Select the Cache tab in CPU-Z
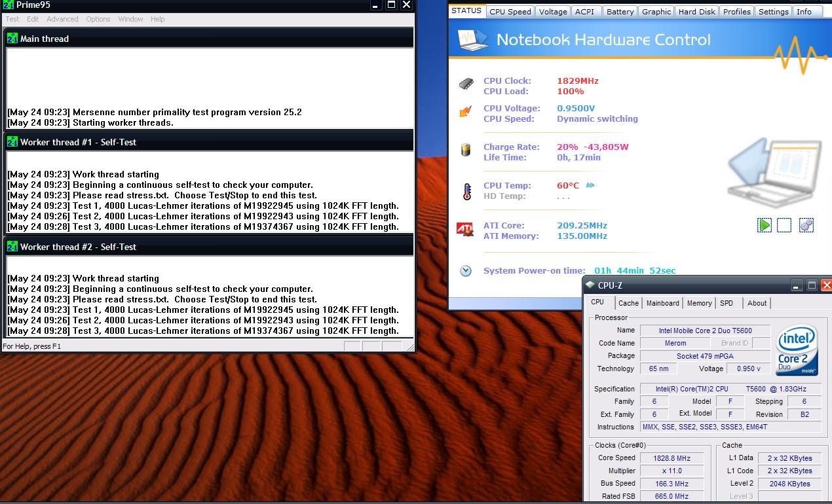Viewport: 832px width, 504px height. 628,303
